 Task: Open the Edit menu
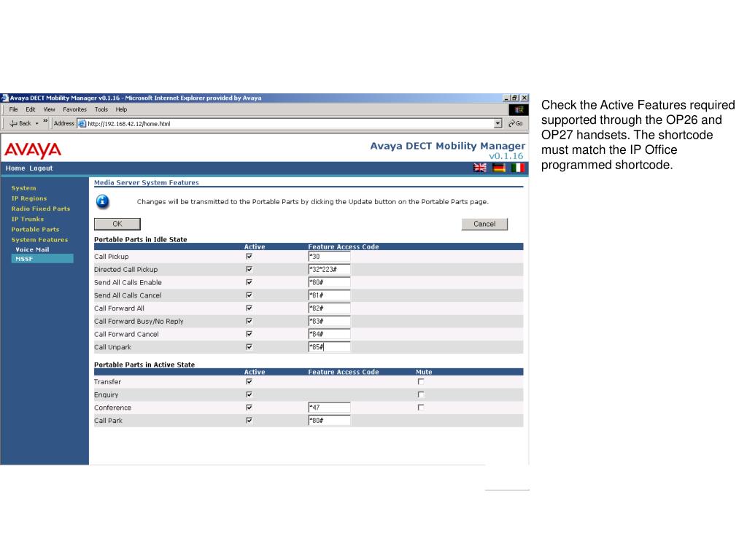(31, 109)
